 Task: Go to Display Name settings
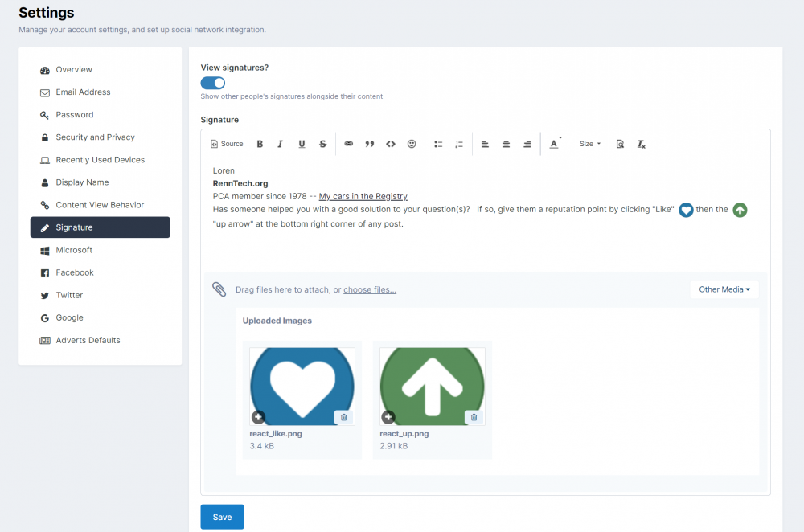point(82,182)
